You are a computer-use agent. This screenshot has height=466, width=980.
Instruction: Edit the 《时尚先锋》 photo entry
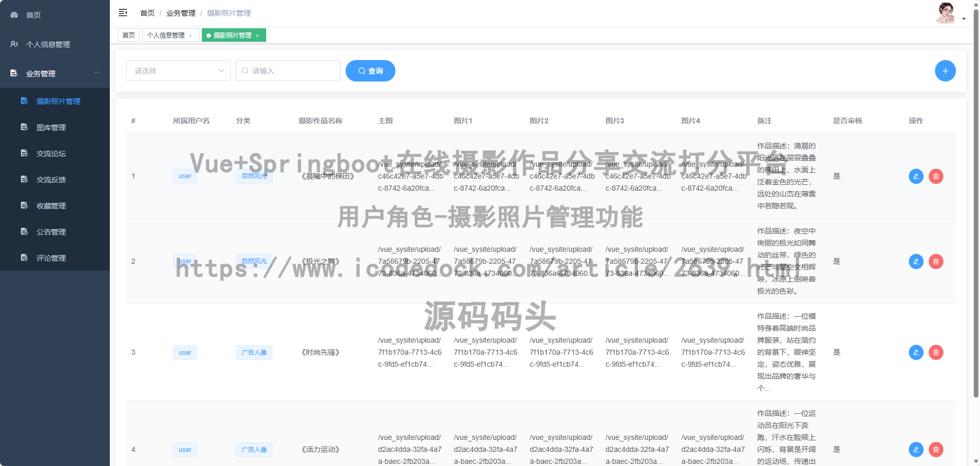[916, 353]
